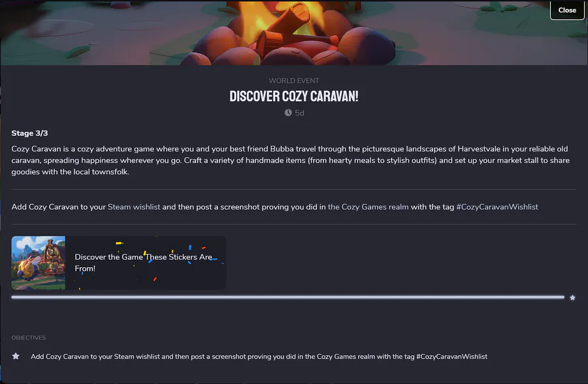Click the divider line below the description
588x384 pixels.
click(x=293, y=189)
